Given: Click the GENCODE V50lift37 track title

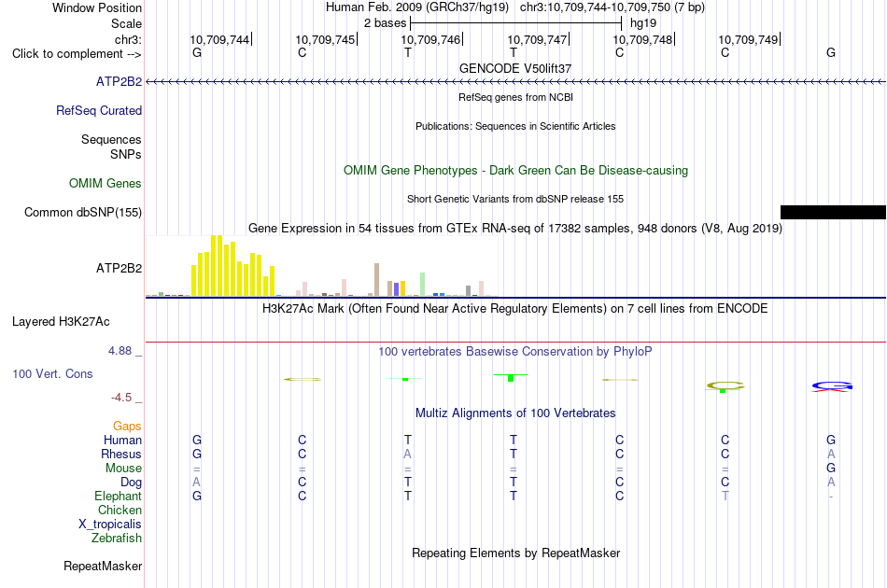Looking at the screenshot, I should click(x=515, y=68).
